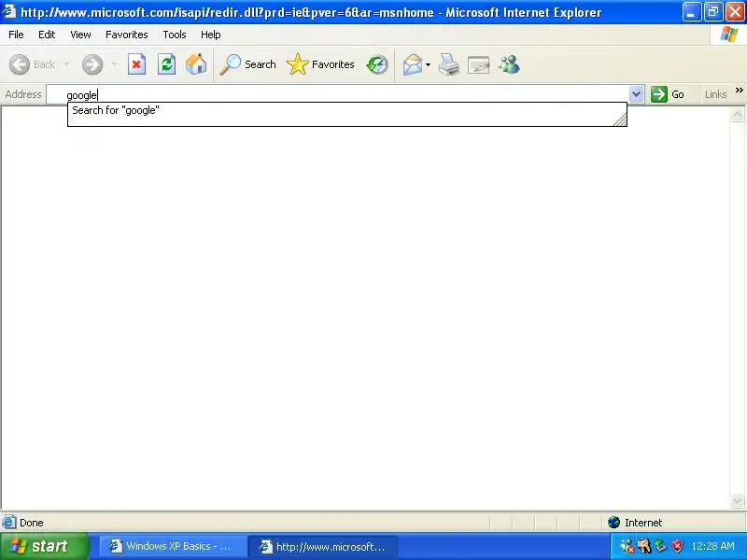Switch to Windows XP Basics taskbar window

[x=173, y=546]
